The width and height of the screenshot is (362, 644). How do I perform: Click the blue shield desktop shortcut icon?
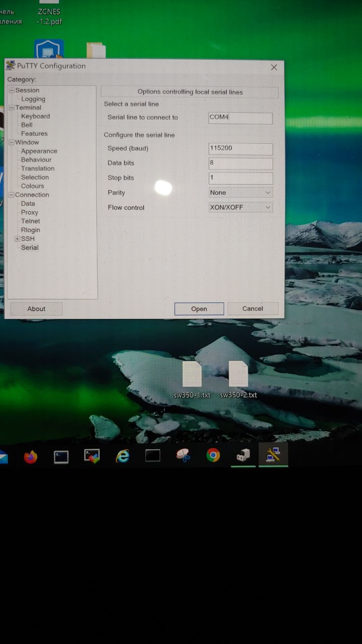click(49, 49)
